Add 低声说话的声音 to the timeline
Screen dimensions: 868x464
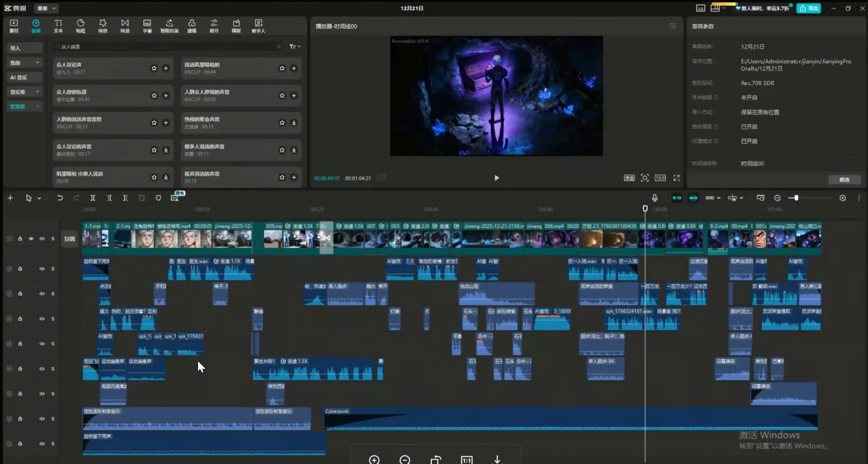(294, 178)
